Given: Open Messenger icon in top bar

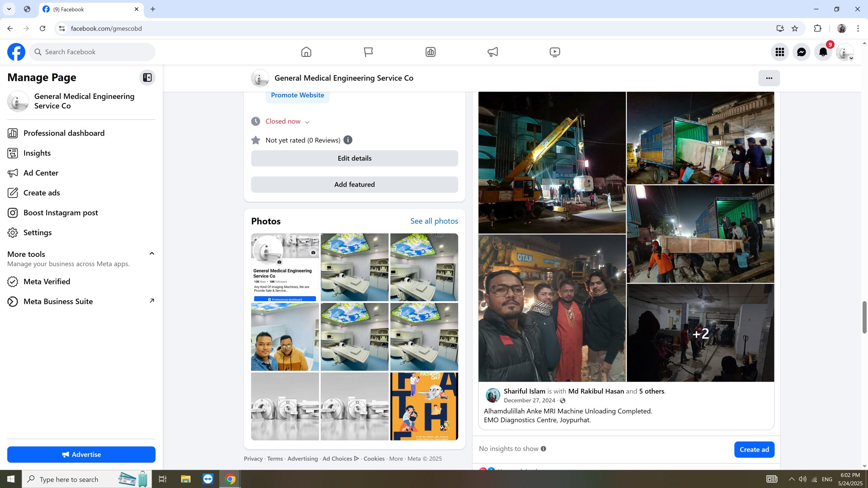Looking at the screenshot, I should [801, 52].
